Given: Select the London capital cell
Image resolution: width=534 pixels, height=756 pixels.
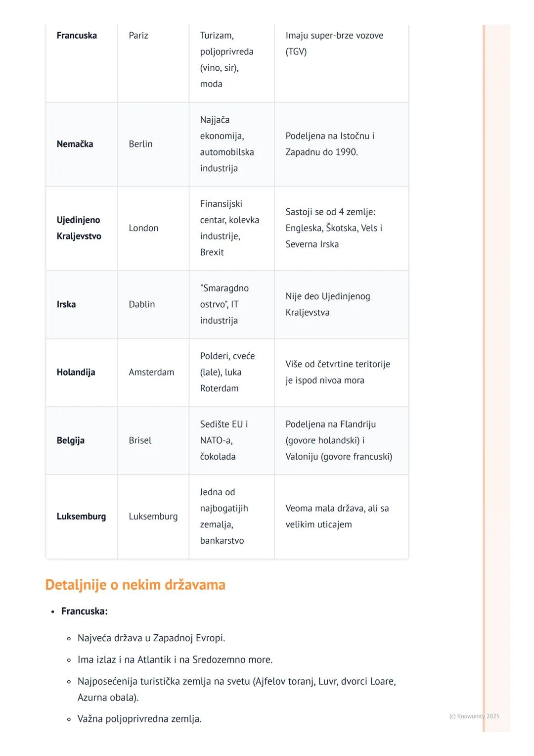Looking at the screenshot, I should pyautogui.click(x=143, y=228).
